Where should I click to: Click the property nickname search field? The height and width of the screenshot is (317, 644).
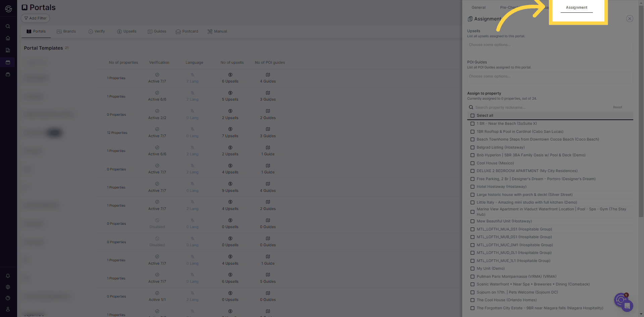523,107
